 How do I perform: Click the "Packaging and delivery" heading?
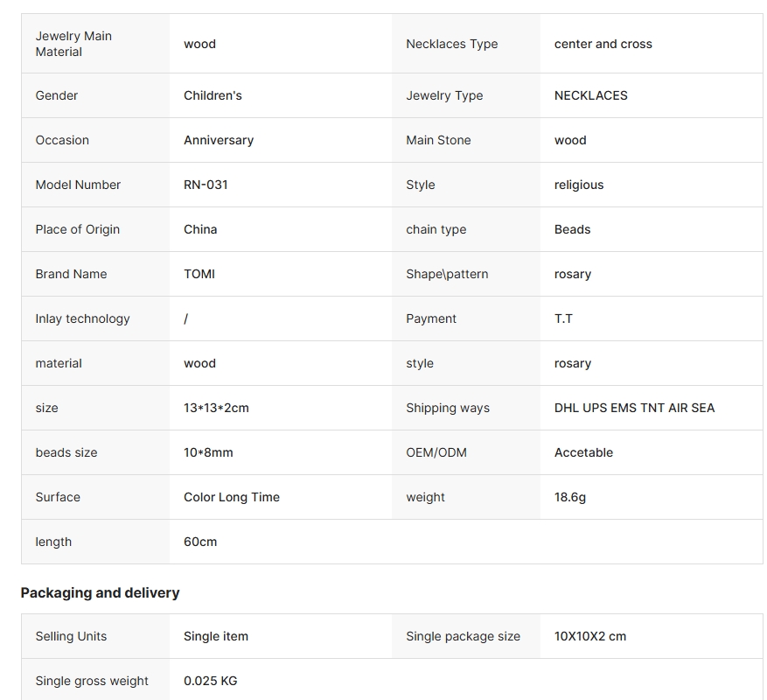click(x=100, y=592)
